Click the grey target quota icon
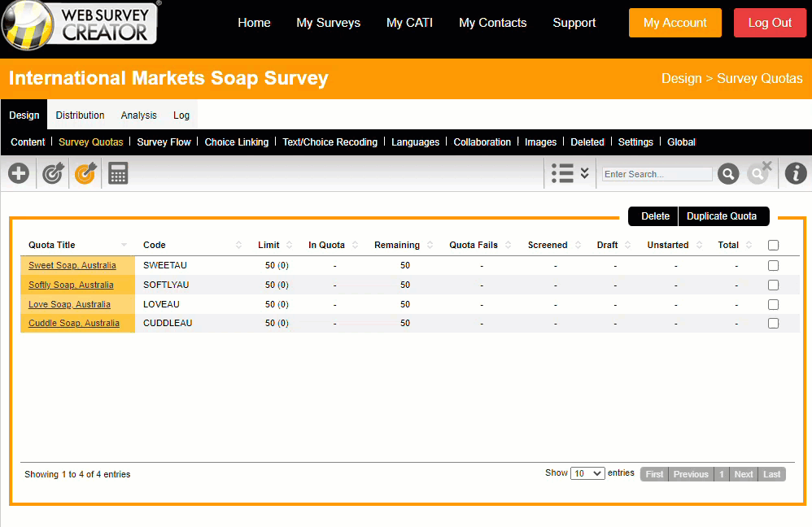The image size is (812, 527). point(53,173)
